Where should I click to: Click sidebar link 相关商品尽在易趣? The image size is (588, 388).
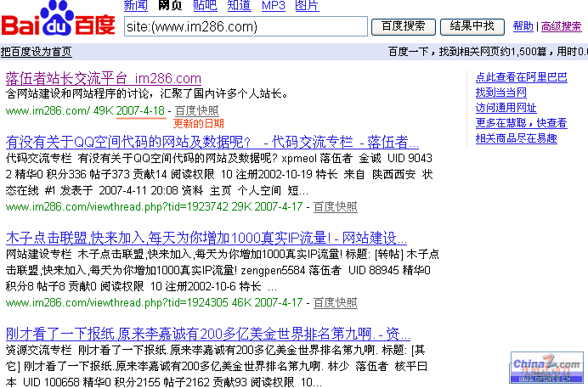point(516,138)
